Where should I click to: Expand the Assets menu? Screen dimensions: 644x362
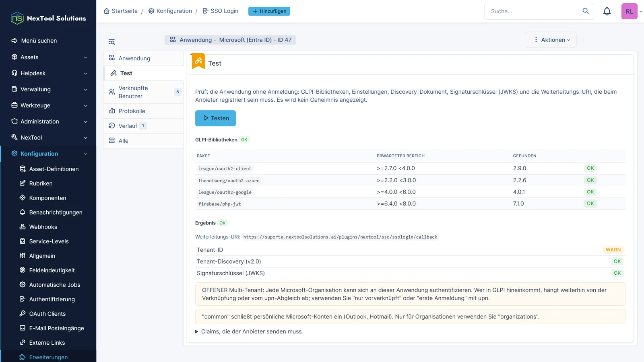48,57
